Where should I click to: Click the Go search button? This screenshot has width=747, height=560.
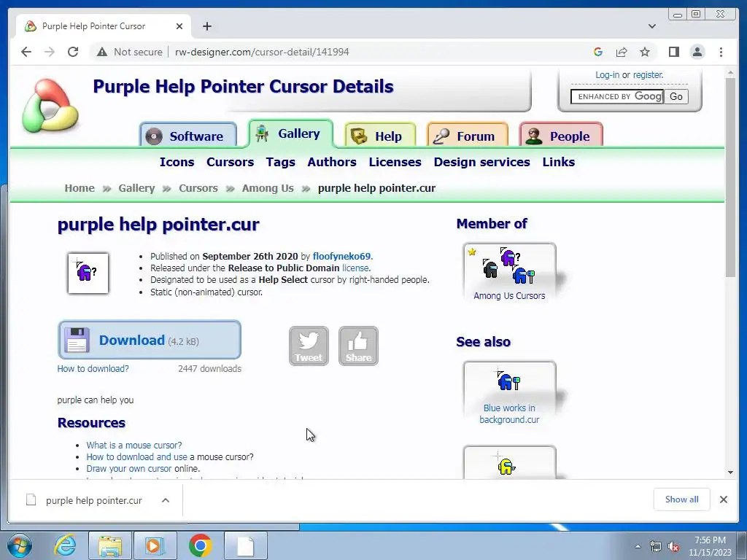pos(676,97)
